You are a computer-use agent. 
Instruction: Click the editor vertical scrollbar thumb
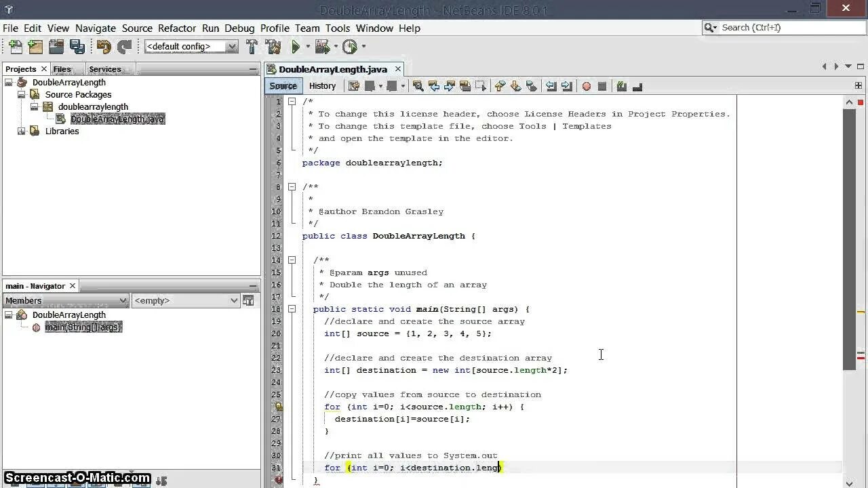click(x=849, y=239)
